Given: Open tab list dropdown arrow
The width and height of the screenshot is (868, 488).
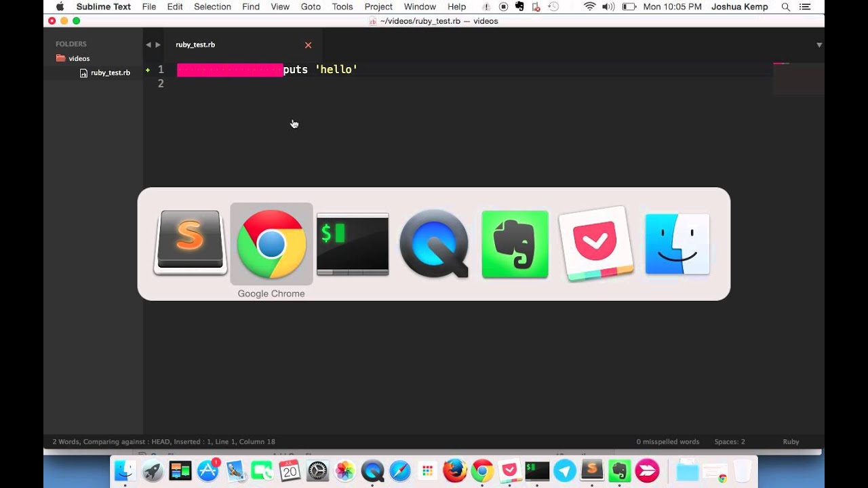Looking at the screenshot, I should (819, 45).
